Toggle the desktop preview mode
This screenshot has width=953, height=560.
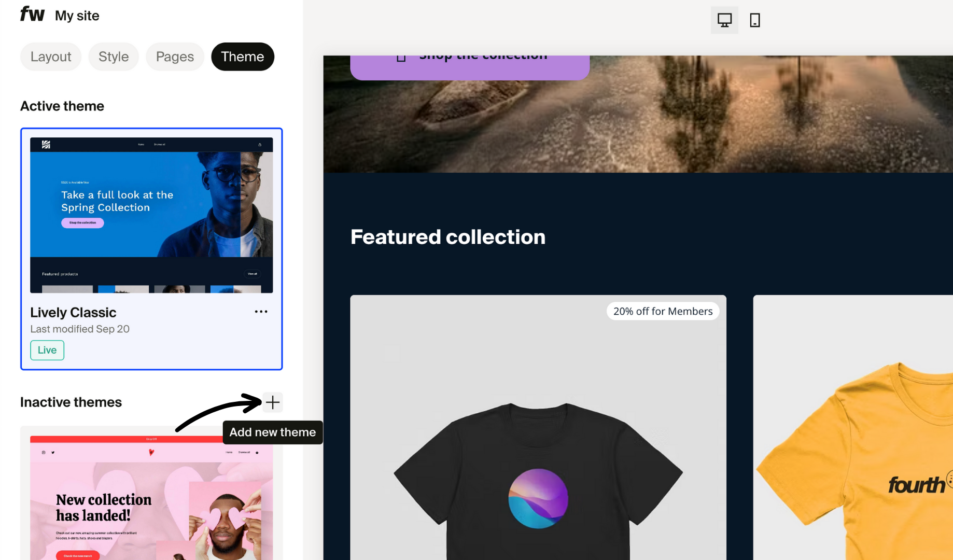724,20
